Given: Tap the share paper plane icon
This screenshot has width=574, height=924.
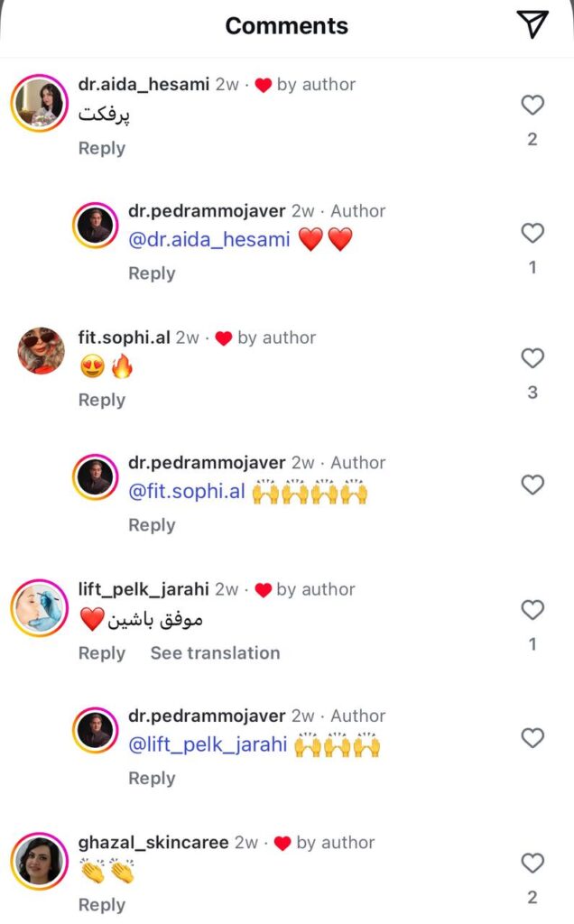Looking at the screenshot, I should point(532,24).
